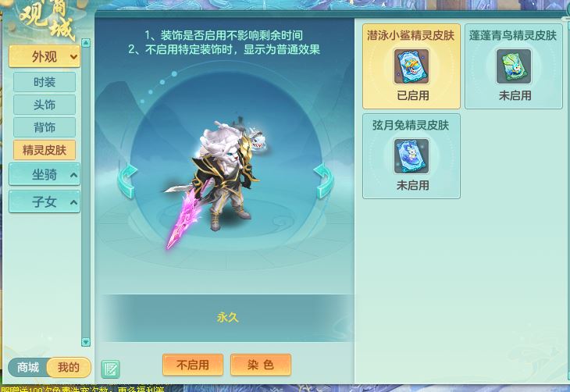570x392 pixels.
Task: Click the 染色 dye button
Action: click(x=261, y=365)
